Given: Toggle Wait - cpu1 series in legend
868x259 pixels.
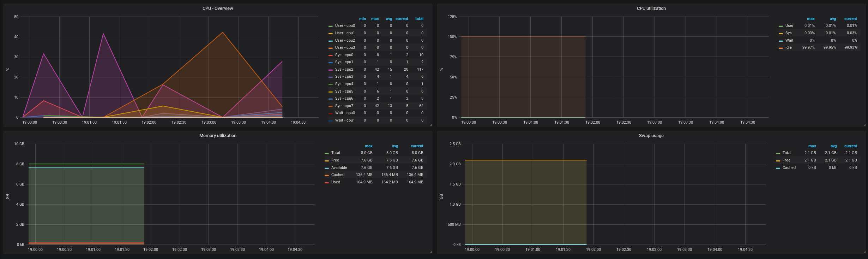Looking at the screenshot, I should [x=345, y=120].
